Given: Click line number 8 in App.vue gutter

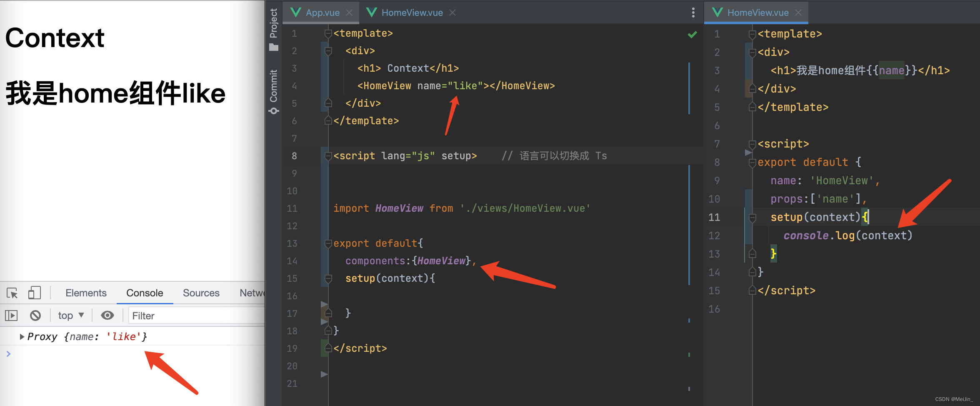Looking at the screenshot, I should pos(294,156).
